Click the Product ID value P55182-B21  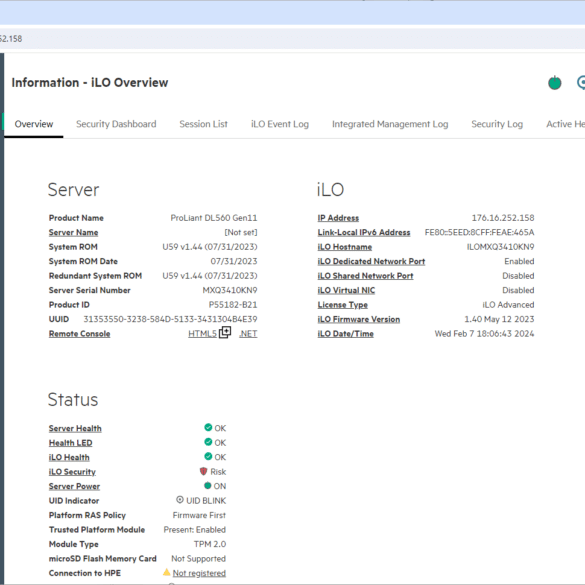233,305
